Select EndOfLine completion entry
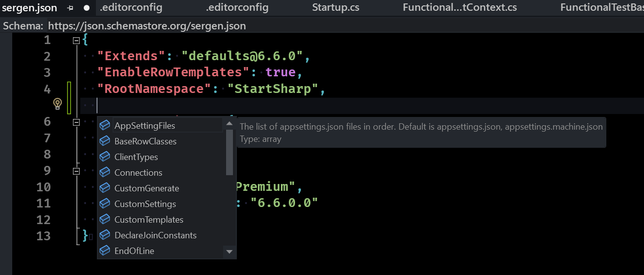Viewport: 644px width, 275px height. 161,251
